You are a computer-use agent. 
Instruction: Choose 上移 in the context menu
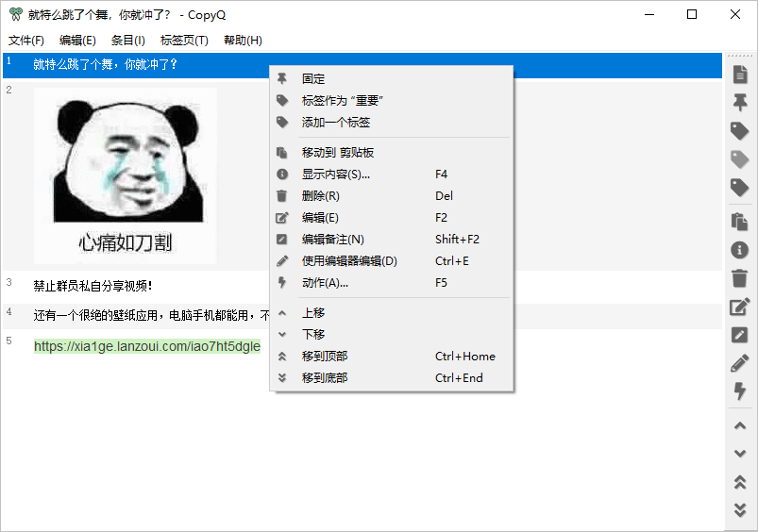(392, 313)
